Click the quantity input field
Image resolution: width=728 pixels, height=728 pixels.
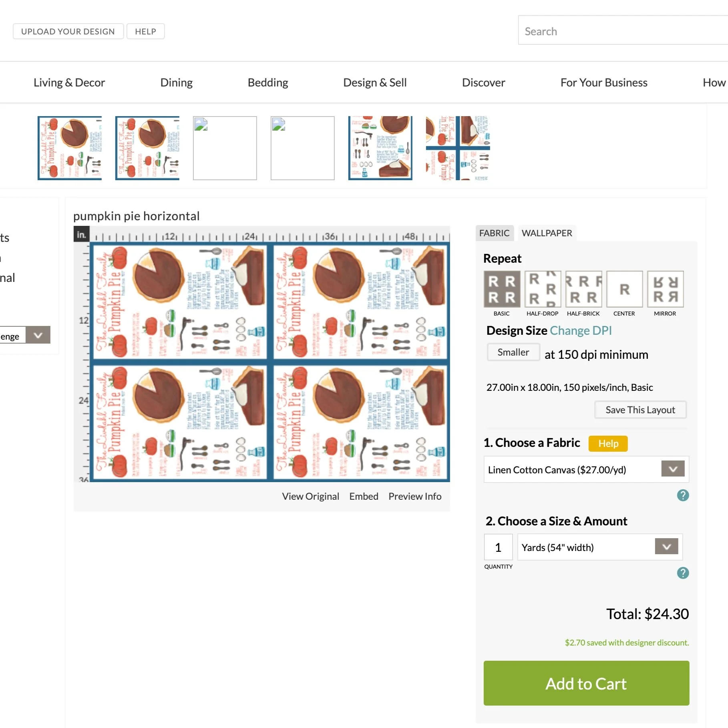498,547
